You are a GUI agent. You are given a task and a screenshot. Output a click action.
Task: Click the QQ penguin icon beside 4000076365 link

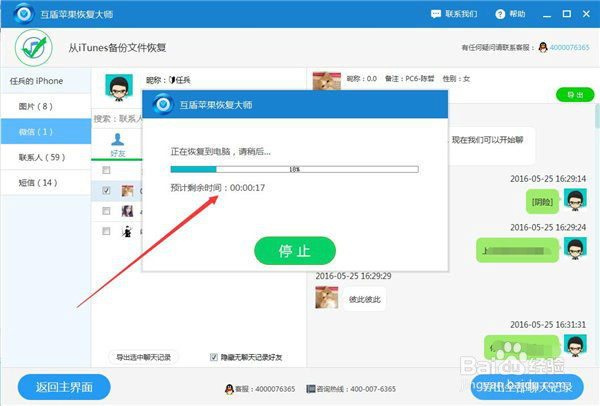(x=543, y=47)
